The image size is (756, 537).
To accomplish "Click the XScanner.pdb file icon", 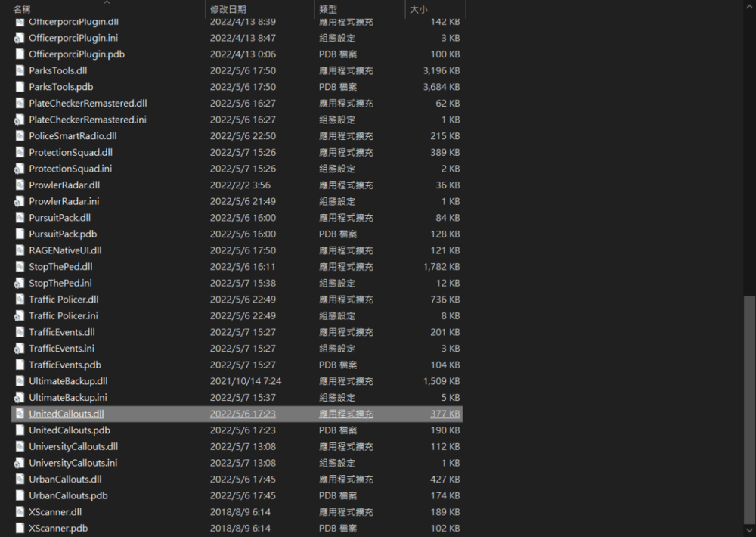I will 20,529.
